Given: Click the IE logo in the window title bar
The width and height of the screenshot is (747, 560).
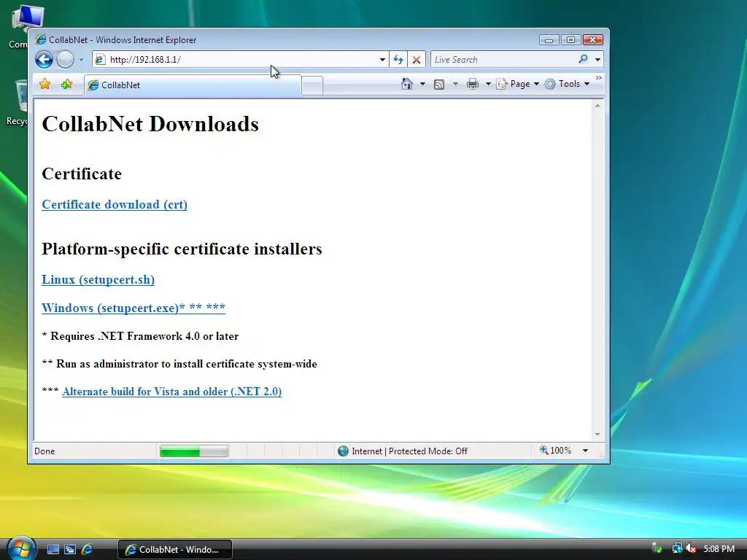Looking at the screenshot, I should 41,39.
